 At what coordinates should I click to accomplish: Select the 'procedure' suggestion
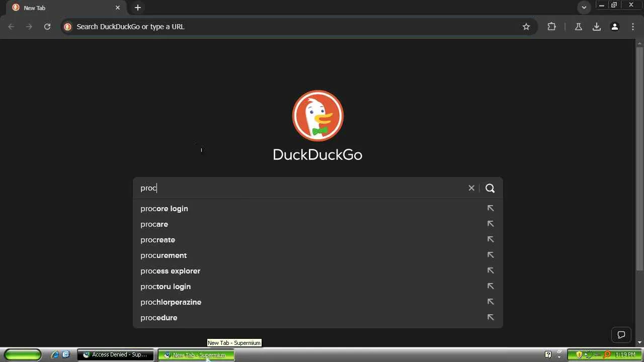coord(318,318)
